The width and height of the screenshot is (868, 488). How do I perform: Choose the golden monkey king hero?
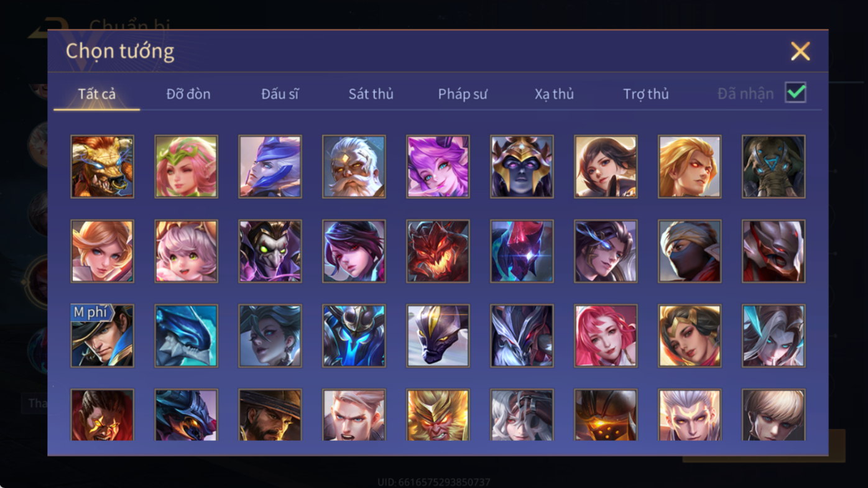(438, 415)
